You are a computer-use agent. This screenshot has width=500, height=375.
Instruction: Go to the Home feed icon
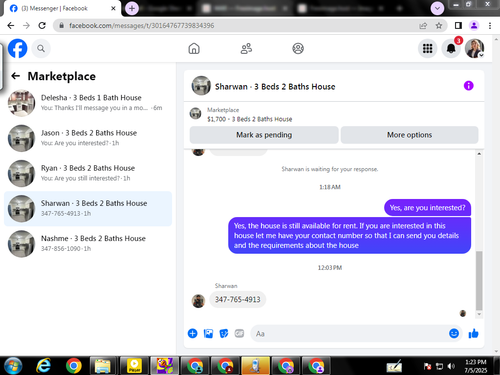pyautogui.click(x=194, y=48)
